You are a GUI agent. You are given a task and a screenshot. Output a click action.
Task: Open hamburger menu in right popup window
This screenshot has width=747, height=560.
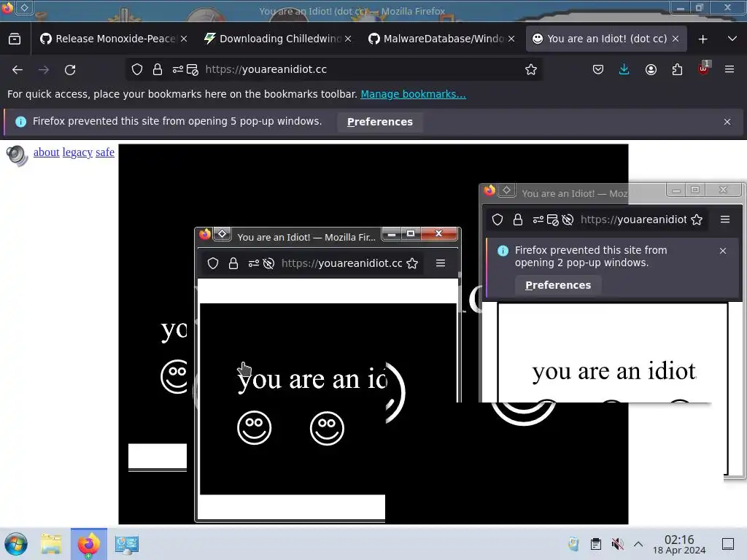pos(725,219)
